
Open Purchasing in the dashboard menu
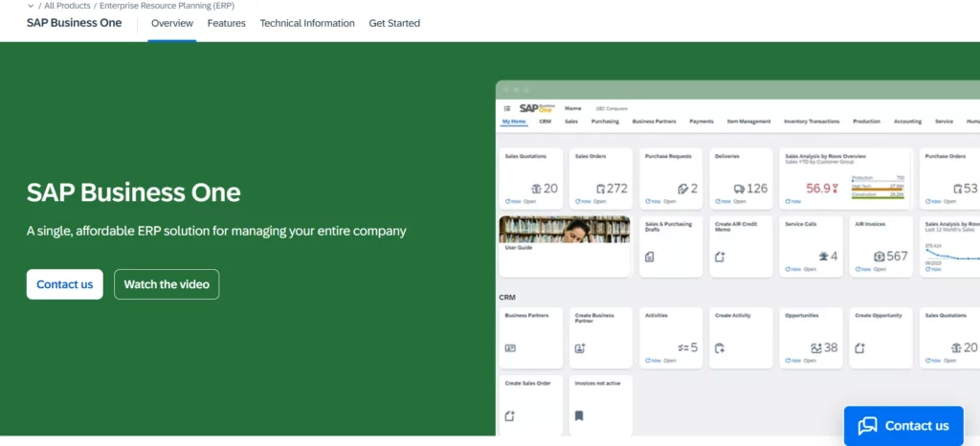pyautogui.click(x=605, y=122)
